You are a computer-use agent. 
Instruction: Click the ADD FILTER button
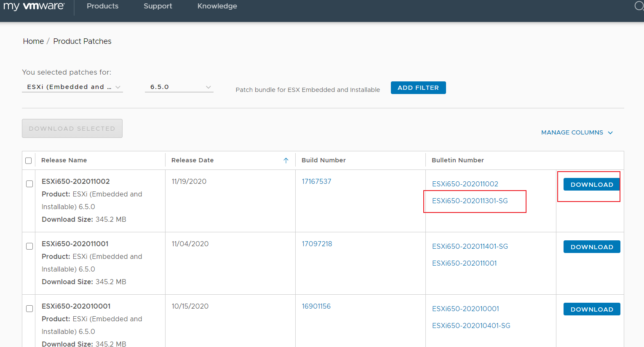click(x=418, y=88)
